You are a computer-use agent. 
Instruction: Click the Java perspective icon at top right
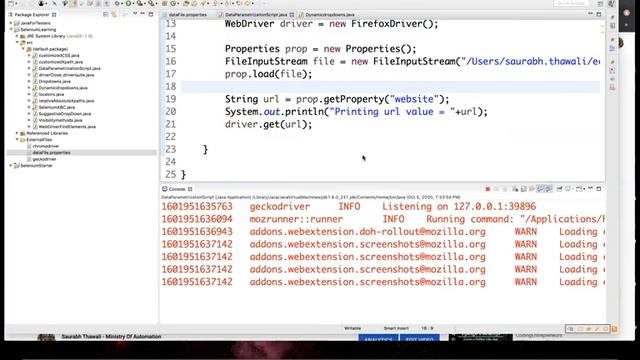click(x=611, y=4)
